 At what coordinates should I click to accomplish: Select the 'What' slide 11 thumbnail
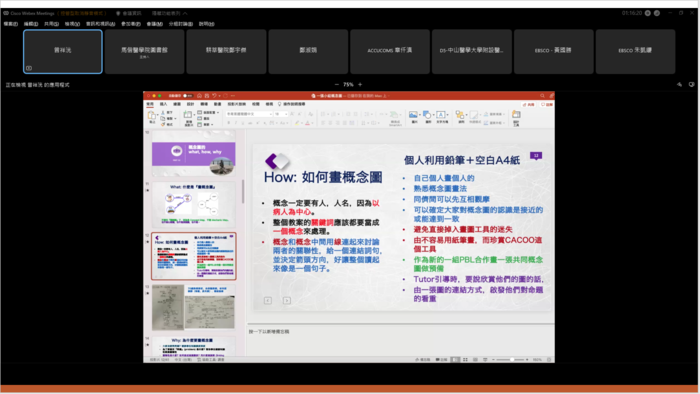[x=193, y=205]
